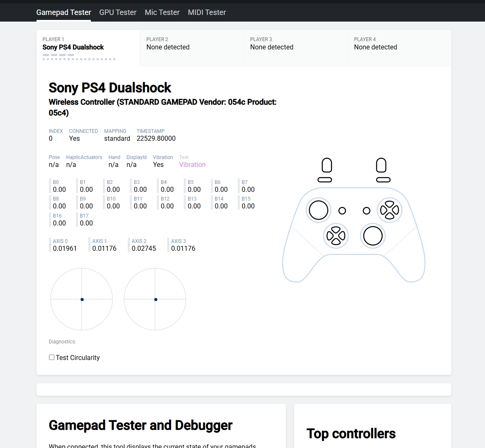Click AXIS 0 value 0.01961
The width and height of the screenshot is (485, 448).
coord(65,249)
